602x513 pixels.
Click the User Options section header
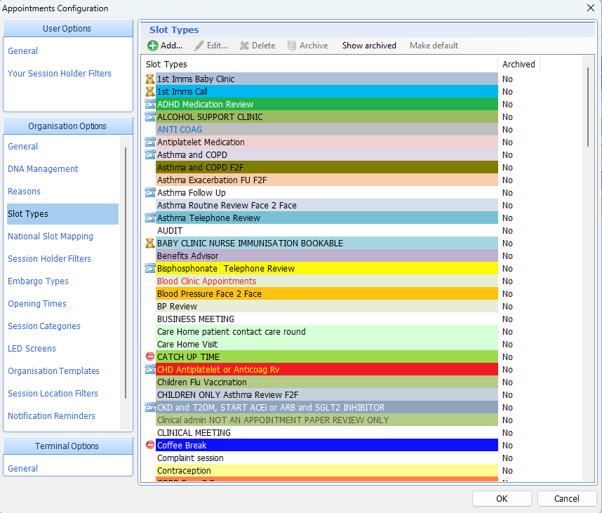pos(68,29)
